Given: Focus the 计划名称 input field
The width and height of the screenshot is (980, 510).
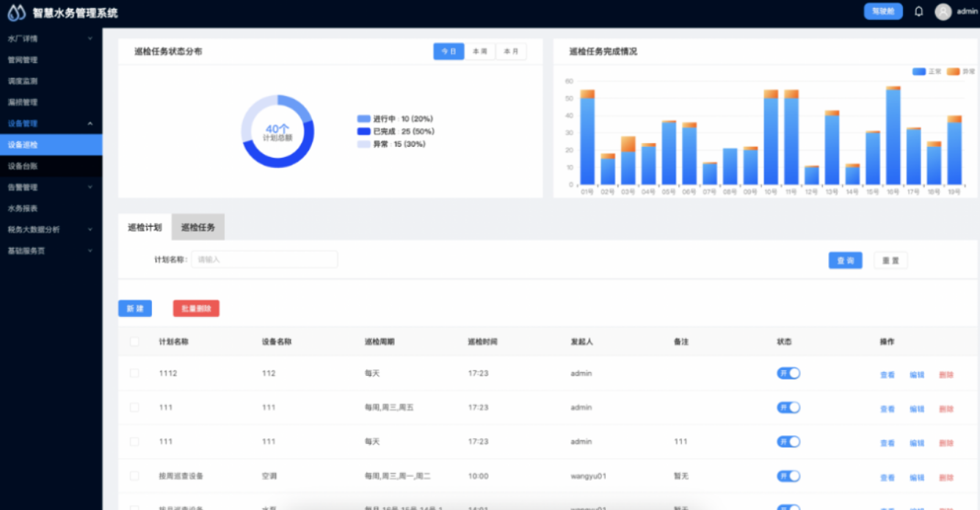Looking at the screenshot, I should (x=264, y=260).
